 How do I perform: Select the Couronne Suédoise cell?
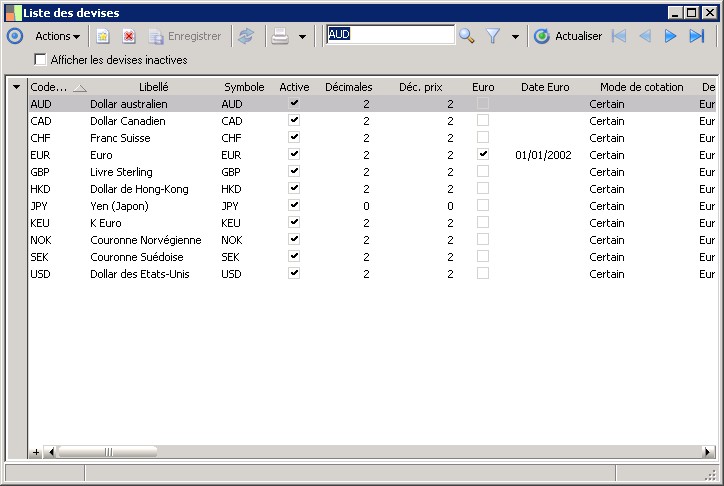[x=137, y=257]
